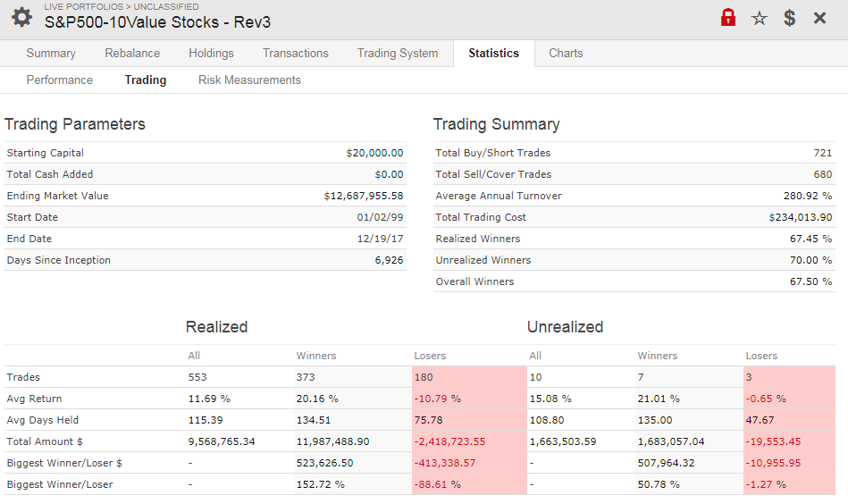This screenshot has width=848, height=504.
Task: Switch to the Summary tab
Action: [51, 53]
